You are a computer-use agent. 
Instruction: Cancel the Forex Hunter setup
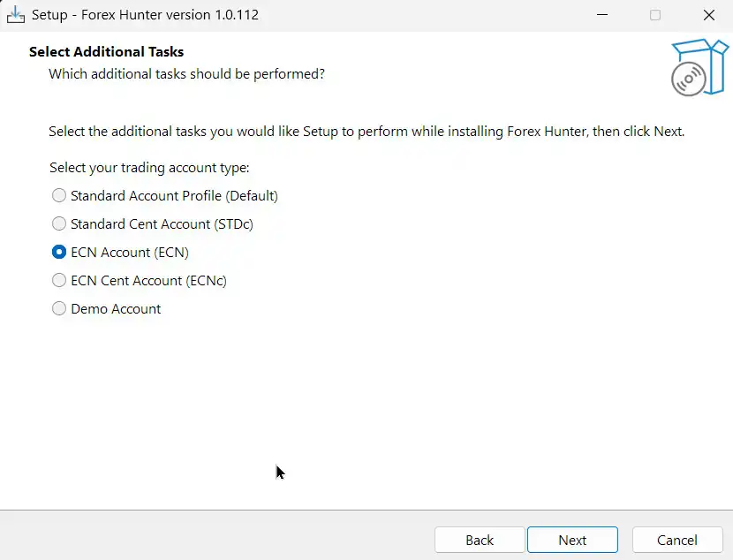click(677, 540)
